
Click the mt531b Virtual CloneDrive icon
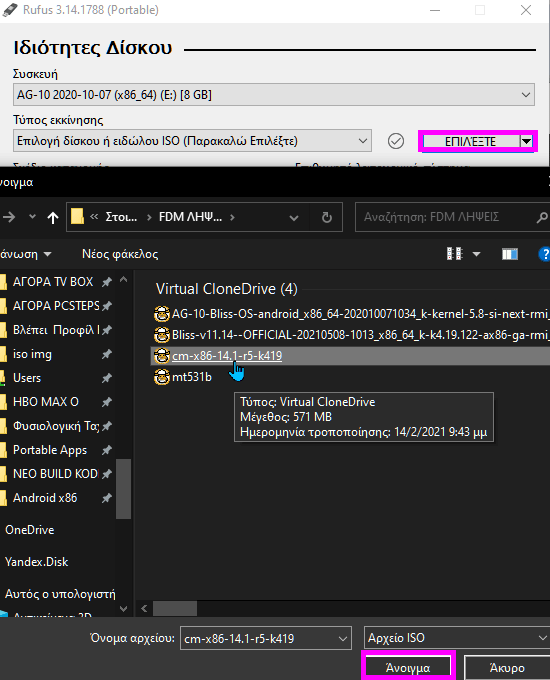tap(162, 377)
